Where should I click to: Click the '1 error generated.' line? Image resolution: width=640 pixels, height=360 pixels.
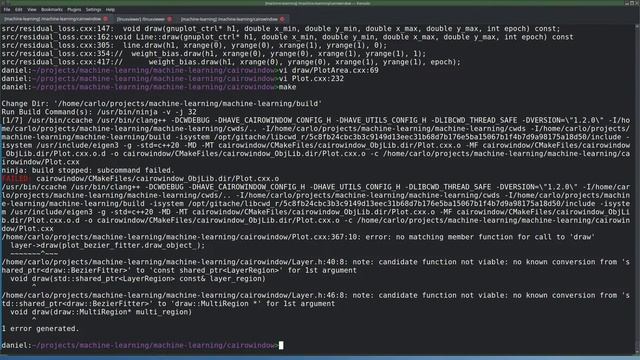point(40,329)
